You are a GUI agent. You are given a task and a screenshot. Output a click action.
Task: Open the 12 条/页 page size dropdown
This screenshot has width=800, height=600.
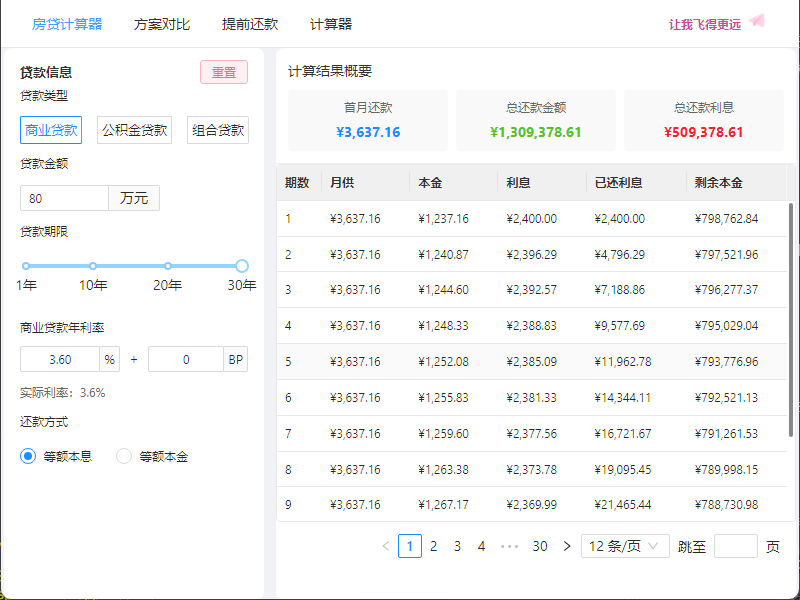pyautogui.click(x=625, y=546)
